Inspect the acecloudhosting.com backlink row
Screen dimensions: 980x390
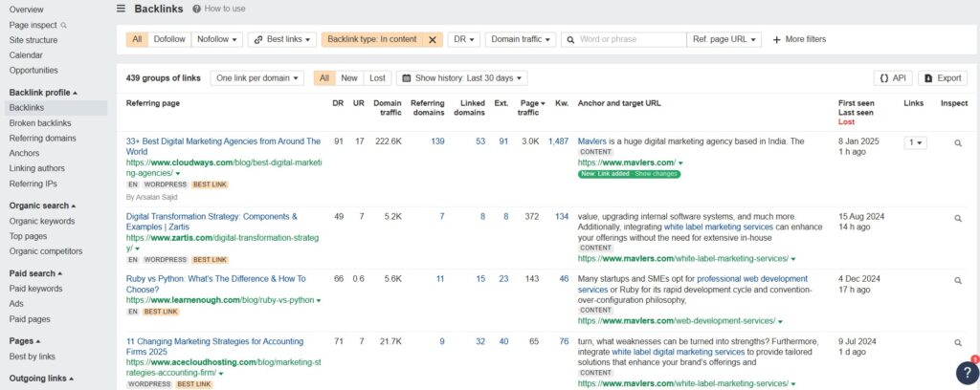click(957, 342)
